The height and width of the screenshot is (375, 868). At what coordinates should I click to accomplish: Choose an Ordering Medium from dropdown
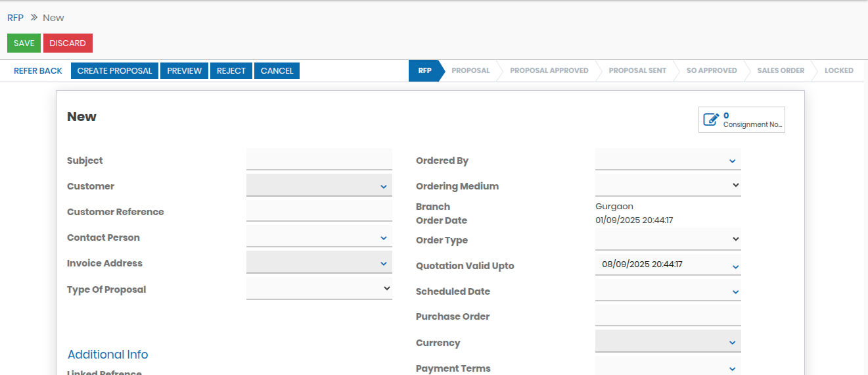pyautogui.click(x=668, y=186)
